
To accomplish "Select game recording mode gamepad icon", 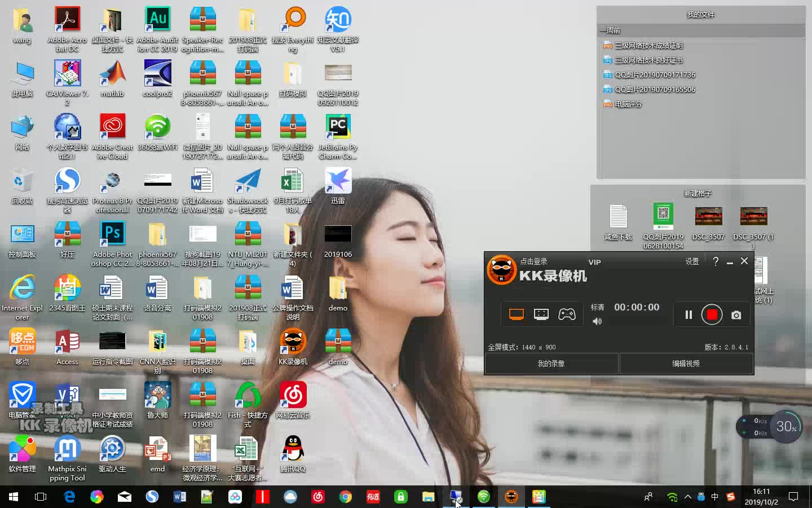I will 567,314.
